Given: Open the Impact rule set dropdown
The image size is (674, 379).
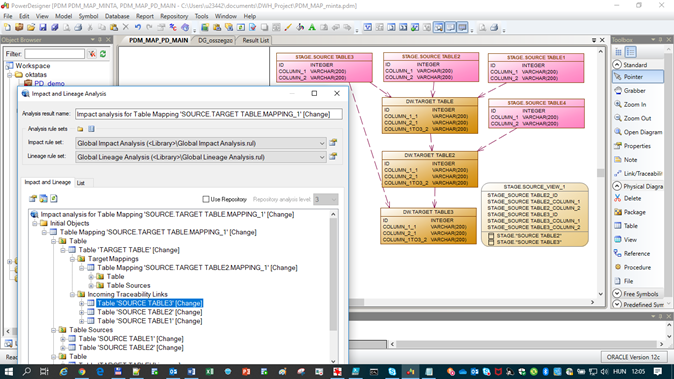Looking at the screenshot, I should 322,143.
